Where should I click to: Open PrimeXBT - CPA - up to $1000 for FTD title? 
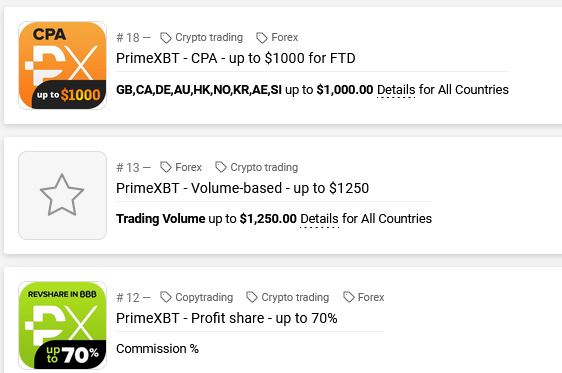[235, 58]
